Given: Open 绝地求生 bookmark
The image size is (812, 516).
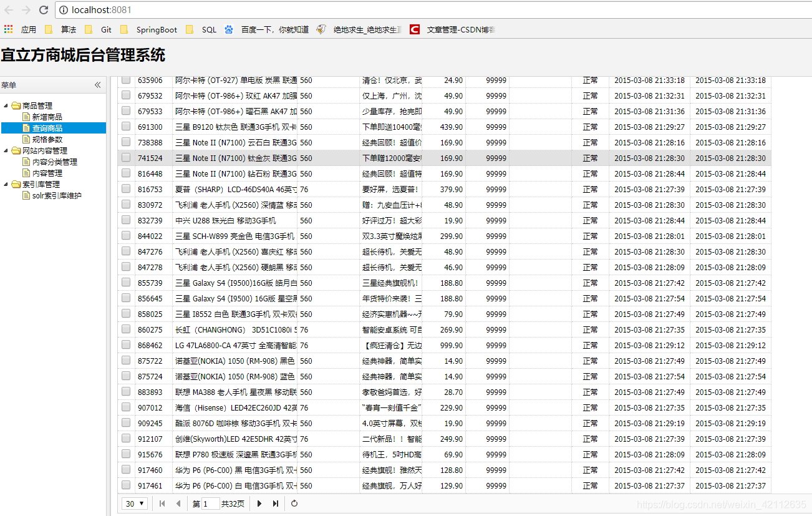Looking at the screenshot, I should click(x=359, y=29).
